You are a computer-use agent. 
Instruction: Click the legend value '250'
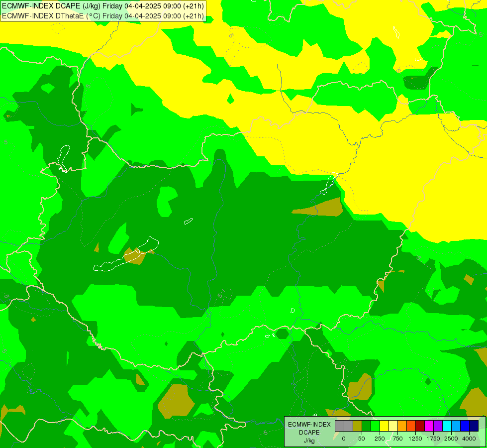click(x=380, y=439)
